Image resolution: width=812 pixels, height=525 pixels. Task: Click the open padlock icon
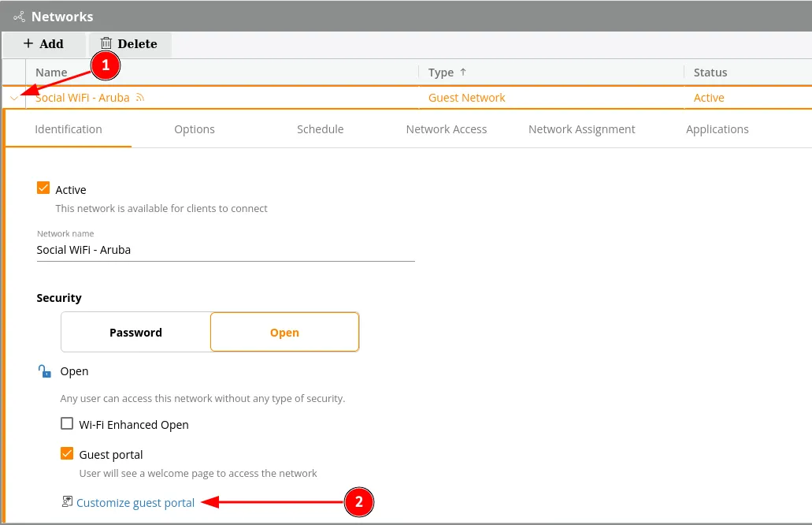pyautogui.click(x=44, y=371)
